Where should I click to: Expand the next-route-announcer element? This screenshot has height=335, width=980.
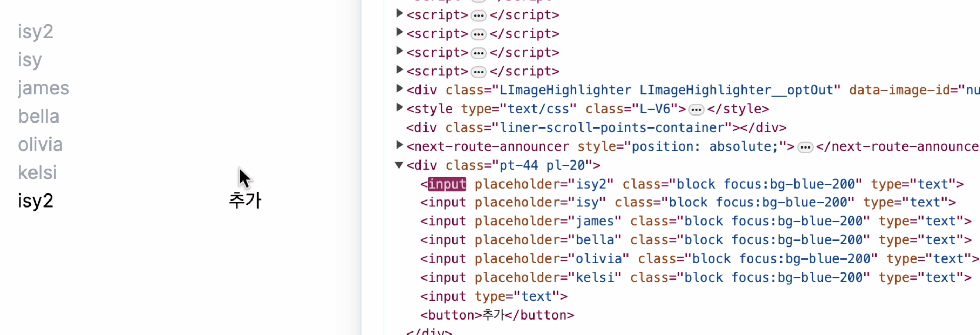pyautogui.click(x=399, y=145)
